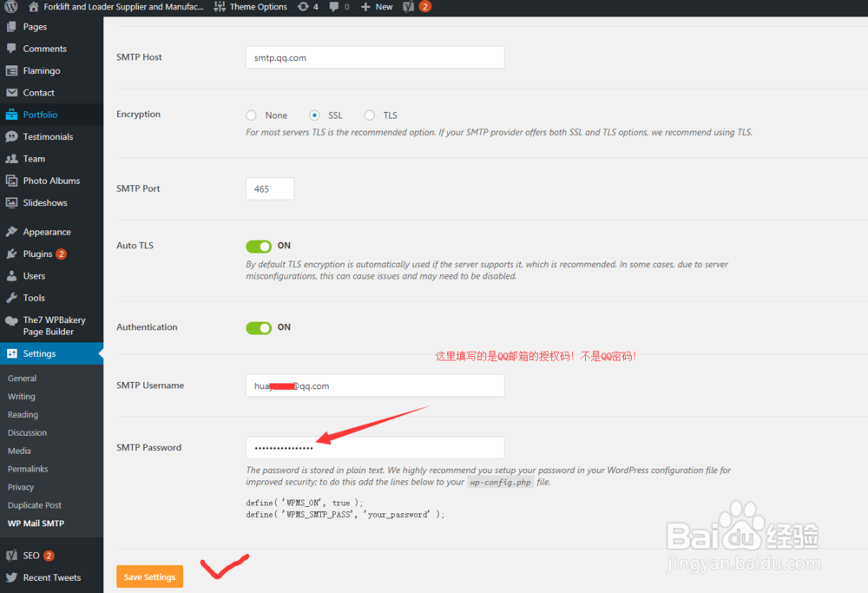Click the Portfolio briefcase icon
Image resolution: width=868 pixels, height=593 pixels.
pyautogui.click(x=11, y=115)
